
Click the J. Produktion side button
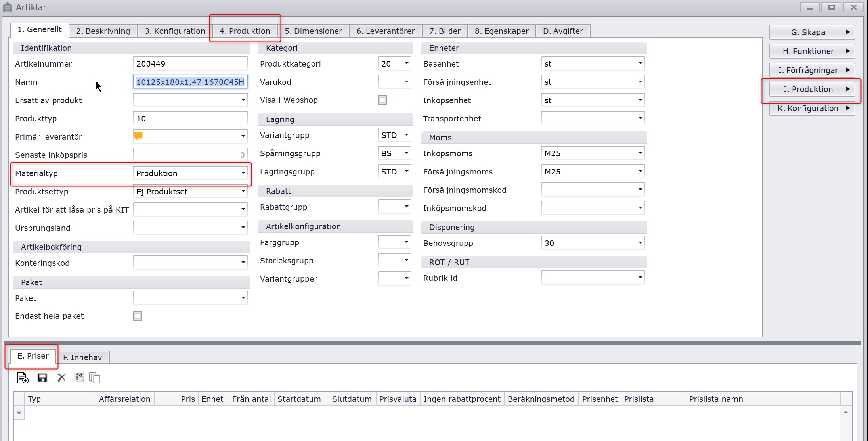[811, 89]
